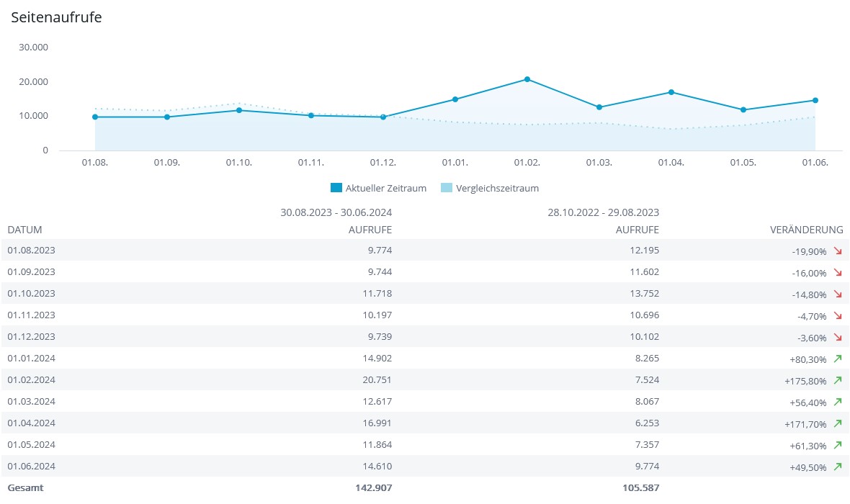Viewport: 850px width, 504px height.
Task: Click the red trend arrow beside -3,60%
Action: point(837,337)
